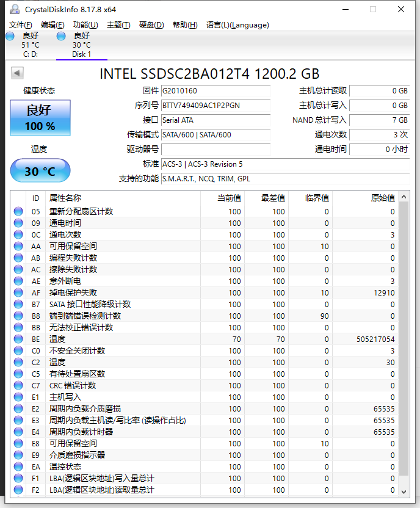The height and width of the screenshot is (508, 420).
Task: Click the attribute list scroll up arrow
Action: (404, 197)
